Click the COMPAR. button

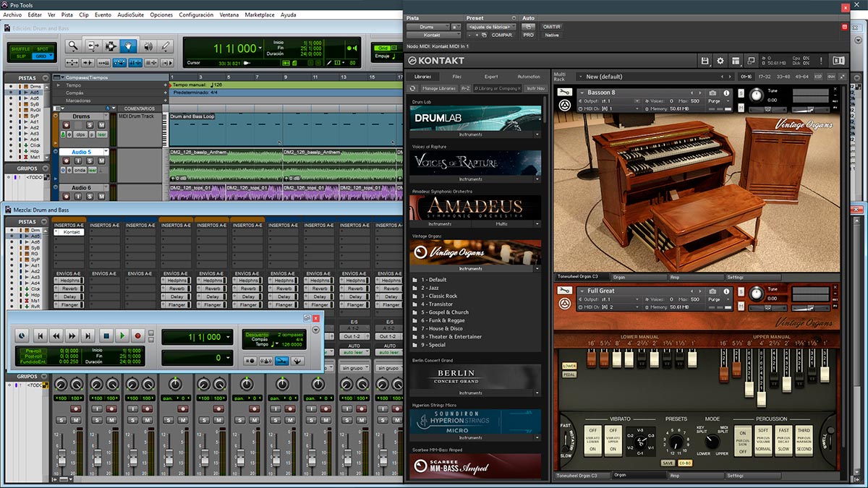tap(503, 35)
